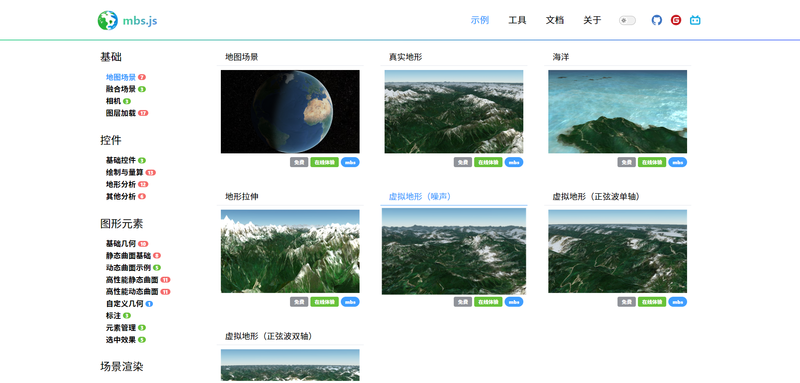The image size is (800, 383).
Task: Open the GitHub repository icon
Action: pos(657,20)
